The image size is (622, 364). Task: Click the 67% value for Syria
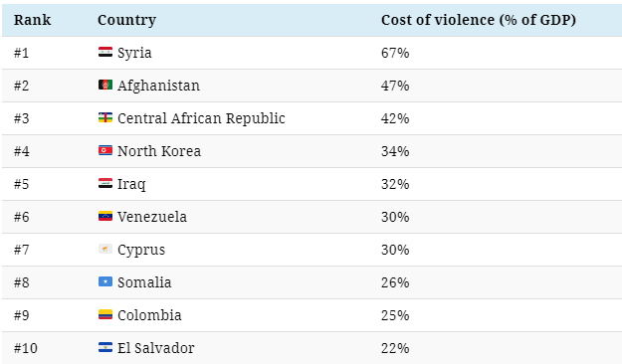(395, 53)
